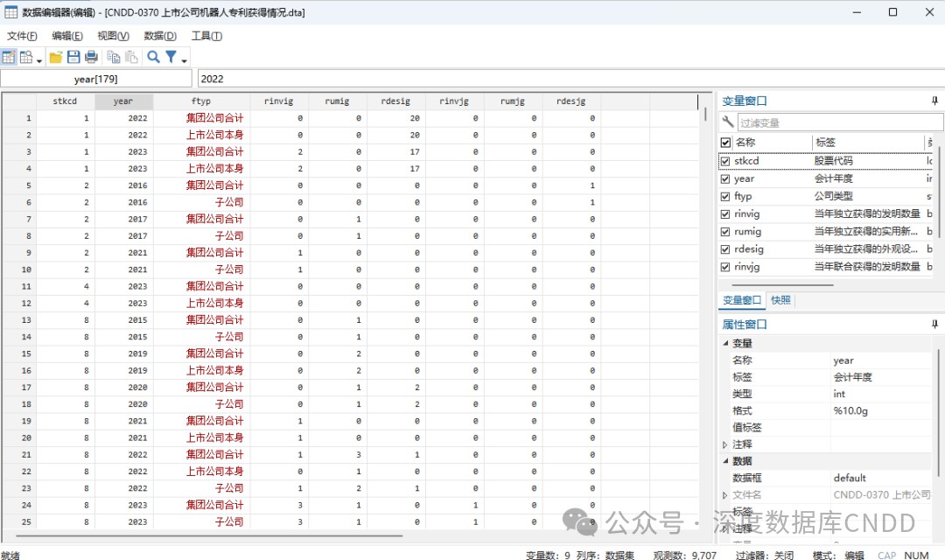The height and width of the screenshot is (560, 945).
Task: Click the 类型 property value int
Action: pyautogui.click(x=882, y=395)
